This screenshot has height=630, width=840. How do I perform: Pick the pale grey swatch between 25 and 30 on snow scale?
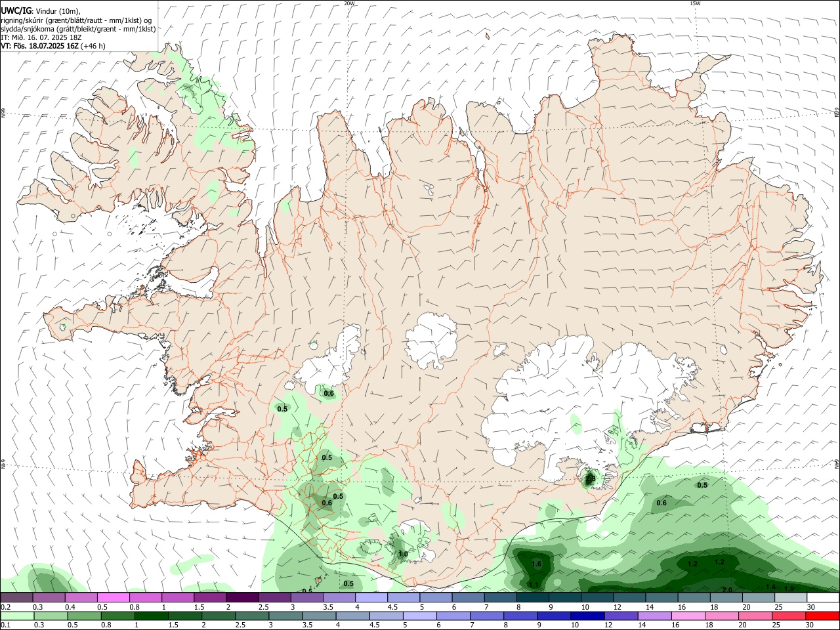tap(791, 597)
